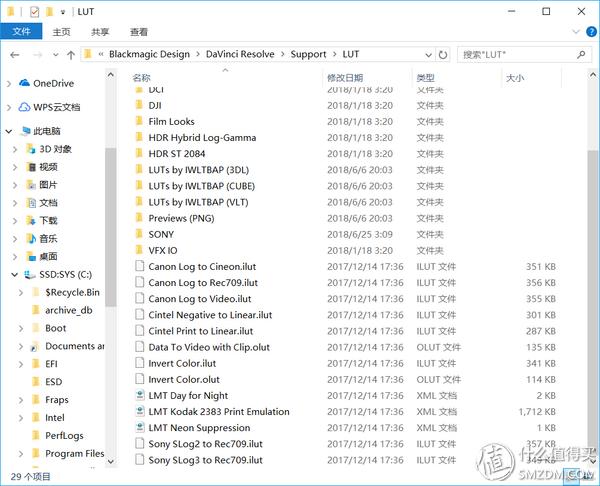This screenshot has height=486, width=600.
Task: Open the DJI folder
Action: coord(155,106)
